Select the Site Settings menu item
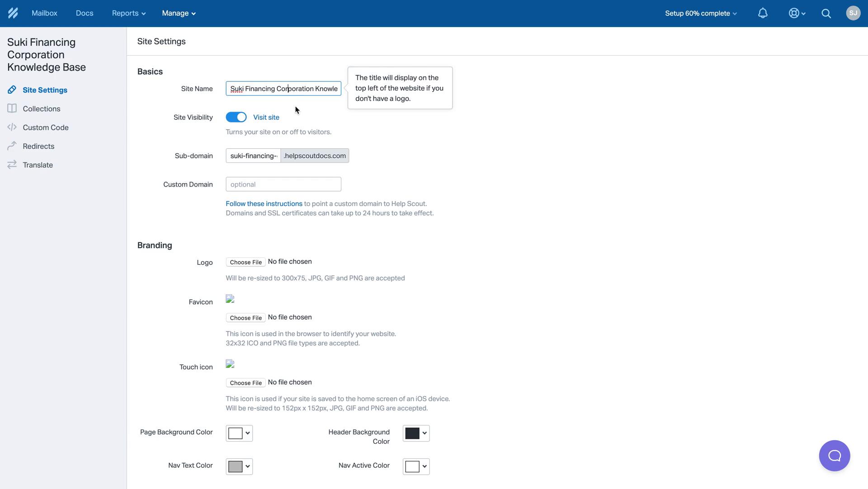This screenshot has width=868, height=489. [45, 90]
